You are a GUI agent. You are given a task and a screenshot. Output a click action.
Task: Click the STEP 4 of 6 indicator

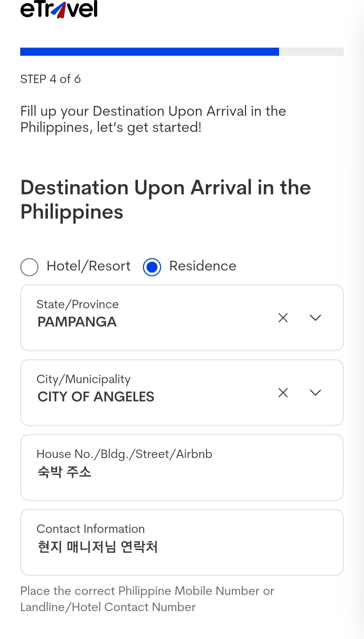tap(51, 79)
